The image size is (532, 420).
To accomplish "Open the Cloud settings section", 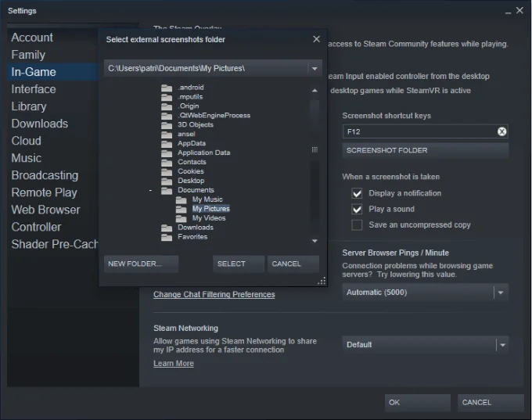I will [x=26, y=141].
